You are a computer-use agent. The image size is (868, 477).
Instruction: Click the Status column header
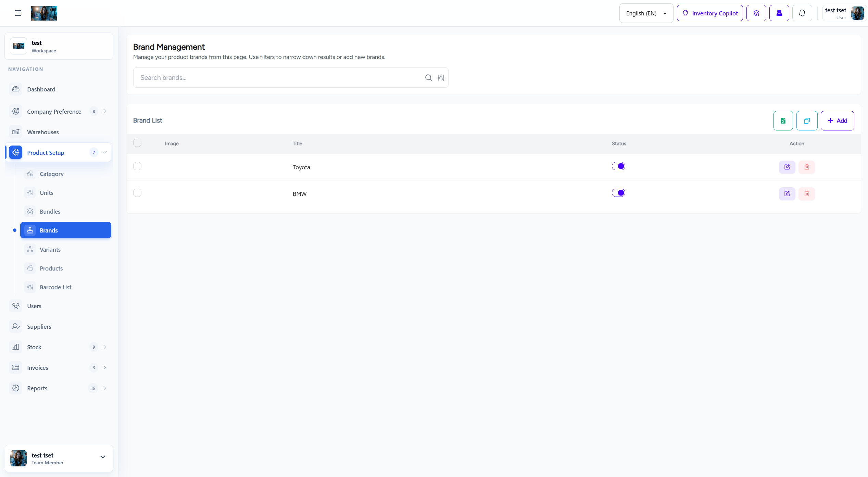[x=619, y=143]
